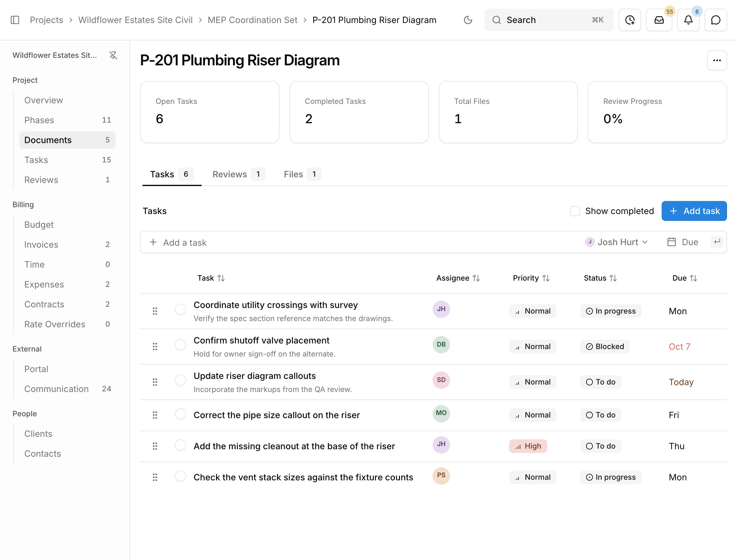Open sidebar Tasks item with 15 count
737x560 pixels.
(67, 160)
